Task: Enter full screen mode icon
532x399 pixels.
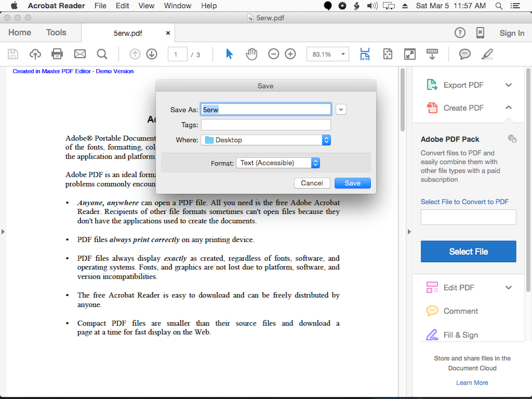Action: point(410,54)
